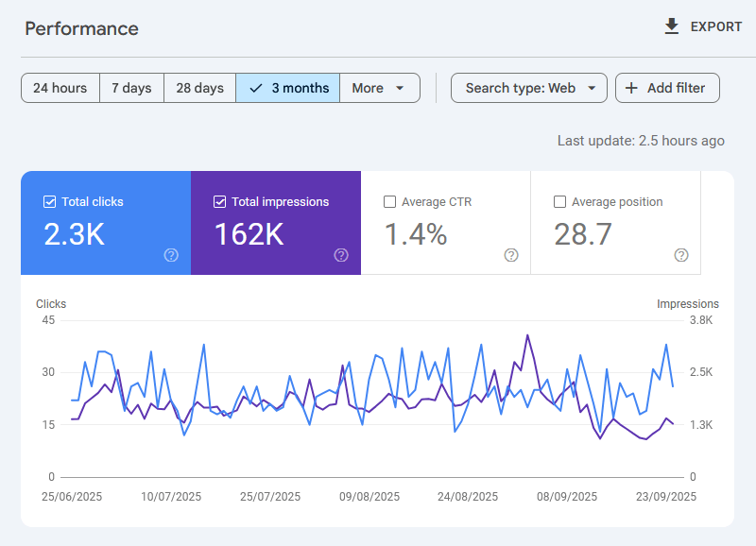Click help icon on Average CTR card
Image resolution: width=756 pixels, height=546 pixels.
511,255
